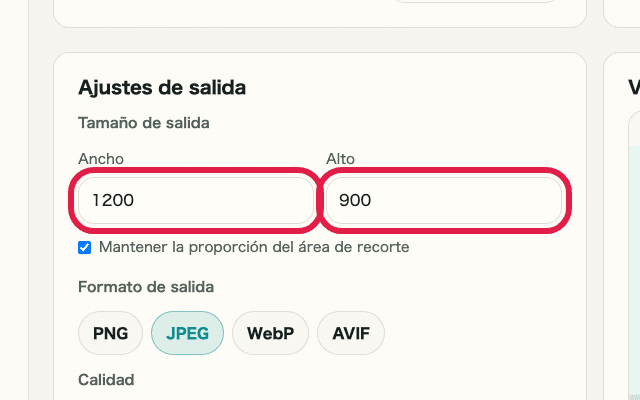
Task: Select PNG output format
Action: coord(110,334)
